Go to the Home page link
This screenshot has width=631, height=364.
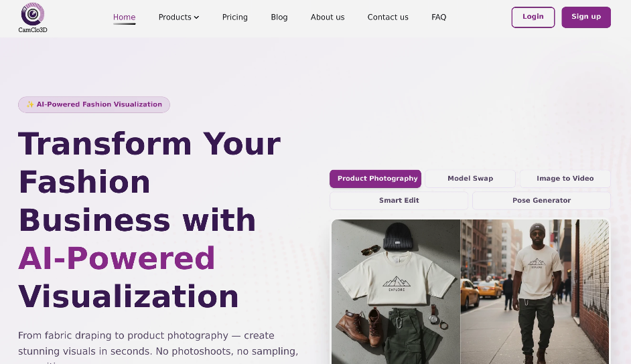[x=124, y=17]
